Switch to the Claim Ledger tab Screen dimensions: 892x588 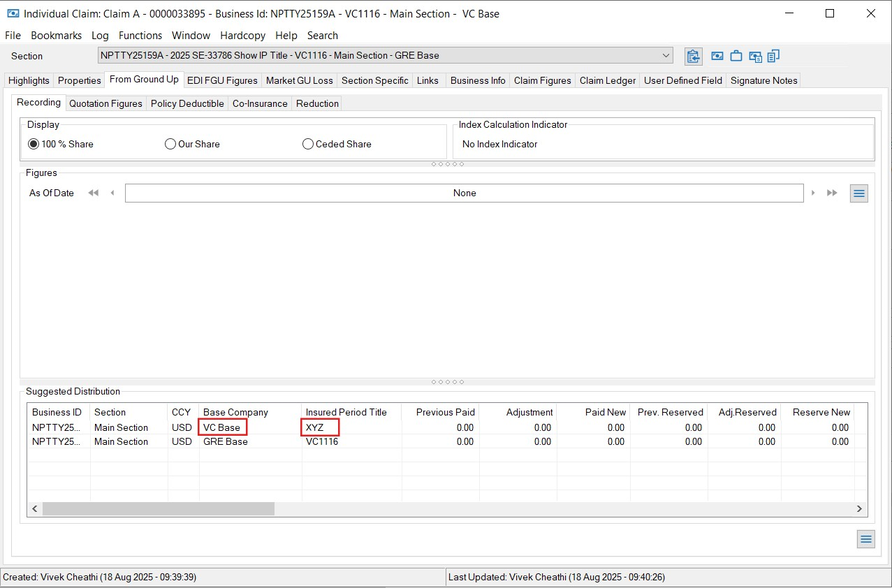[607, 80]
